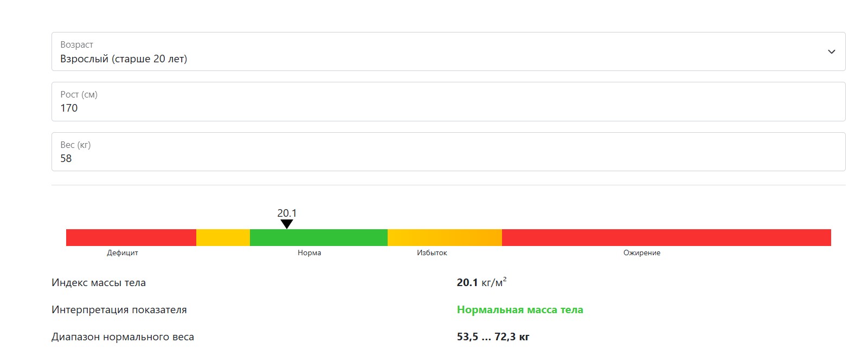Click the Дефицит label under the scale

coord(123,253)
